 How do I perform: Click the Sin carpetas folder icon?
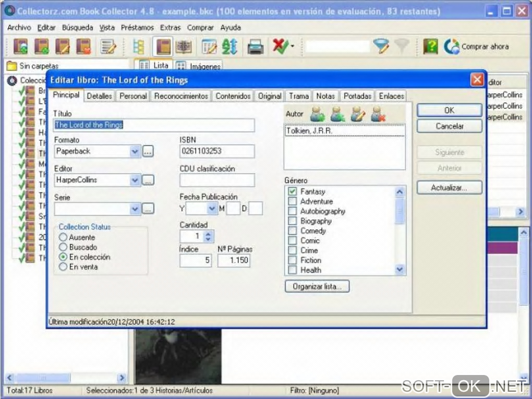pos(12,66)
